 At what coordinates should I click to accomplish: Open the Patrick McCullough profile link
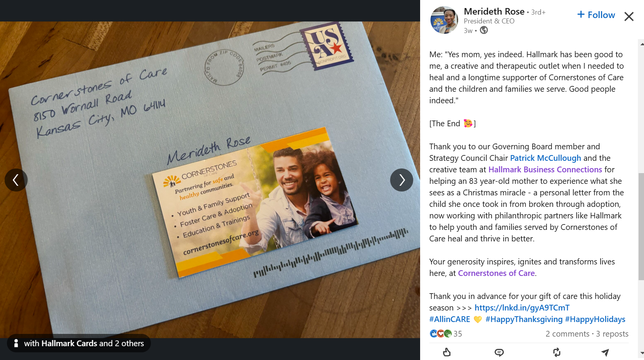point(545,158)
